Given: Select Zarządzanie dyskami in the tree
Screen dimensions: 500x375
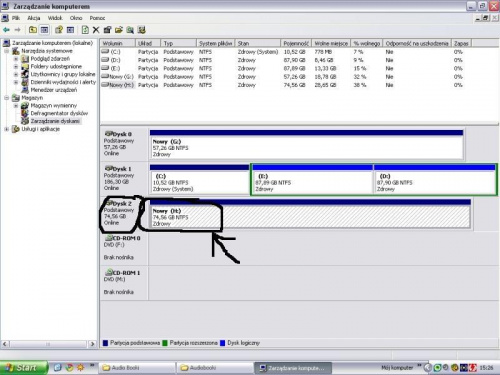Looking at the screenshot, I should coord(55,121).
